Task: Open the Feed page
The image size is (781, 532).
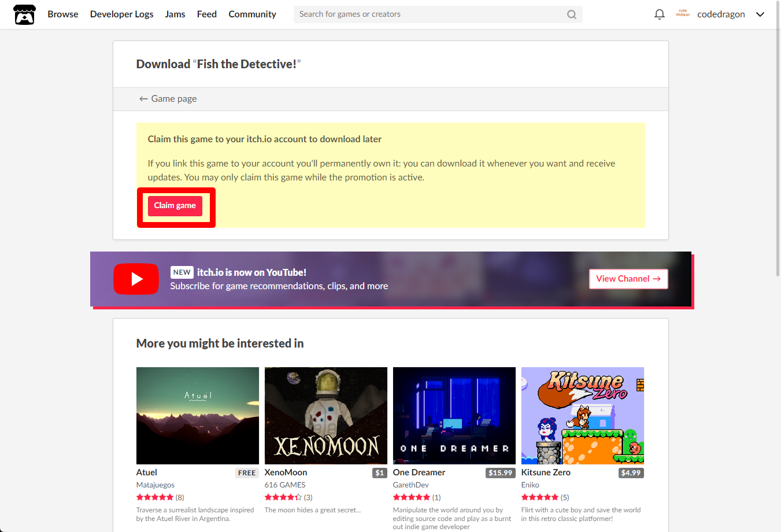Action: (207, 14)
